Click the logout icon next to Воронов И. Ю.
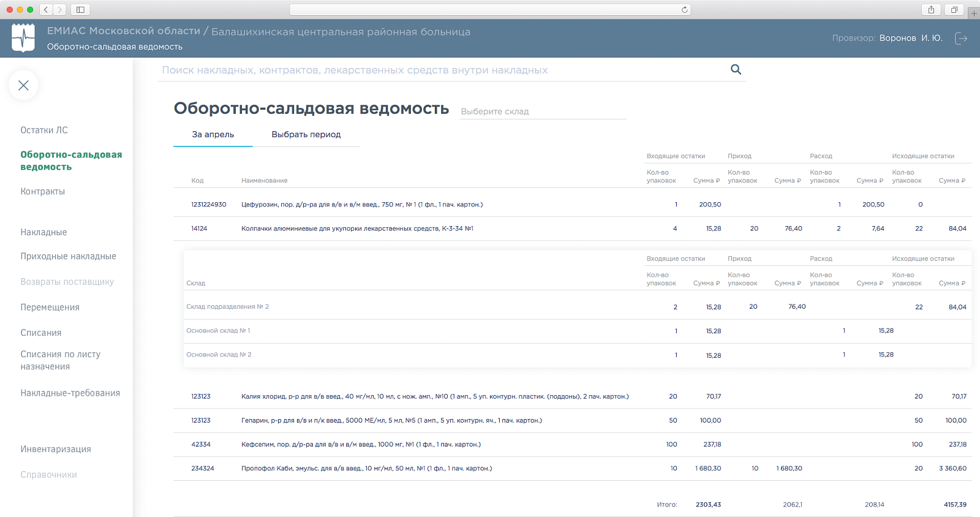The height and width of the screenshot is (517, 980). tap(961, 38)
